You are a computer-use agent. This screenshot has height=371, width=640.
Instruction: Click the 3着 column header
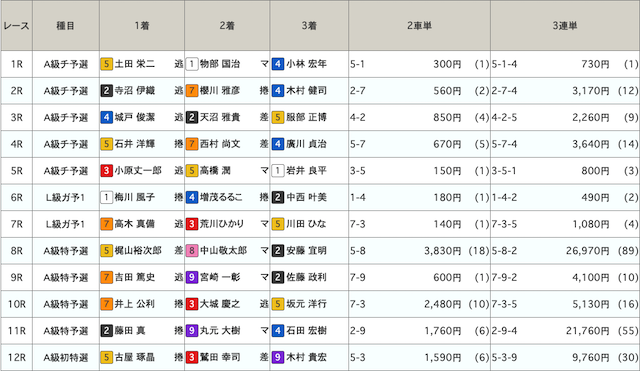309,26
